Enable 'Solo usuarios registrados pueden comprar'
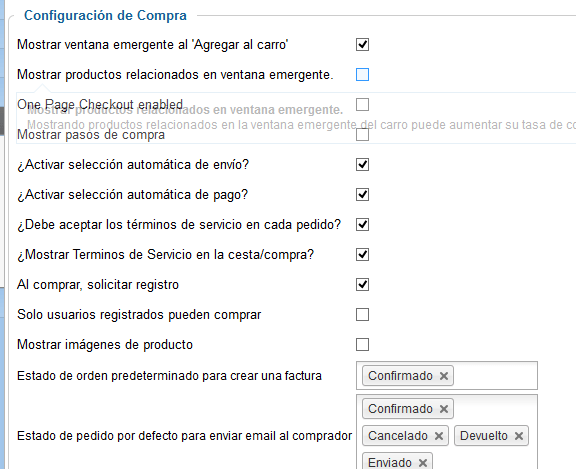576x469 pixels. coord(362,315)
